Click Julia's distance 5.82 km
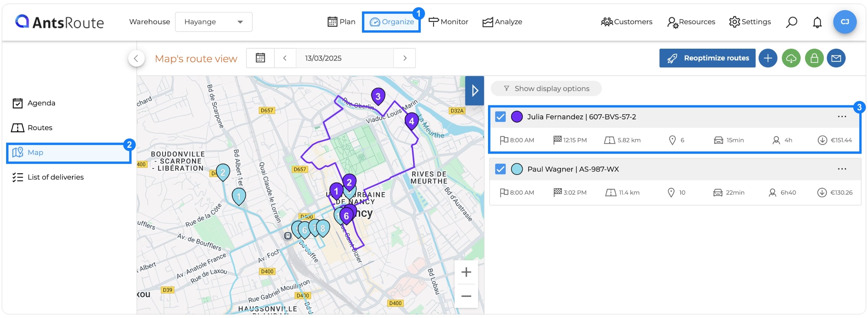 point(623,140)
